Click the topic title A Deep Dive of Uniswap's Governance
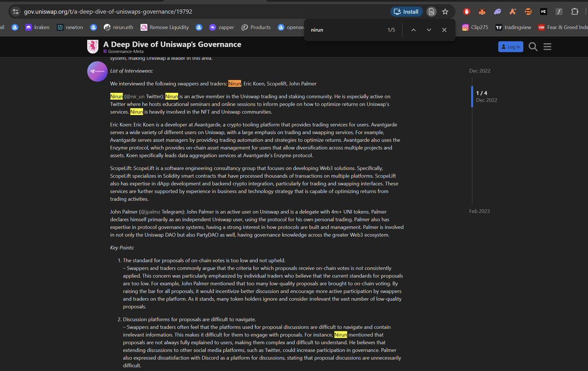Screen dimensions: 588x371 (172, 44)
